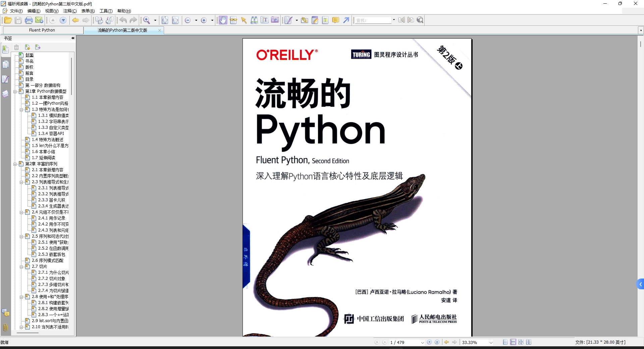Open bookmark 2.6 序列模式匹配
The image size is (644, 349).
point(47,260)
